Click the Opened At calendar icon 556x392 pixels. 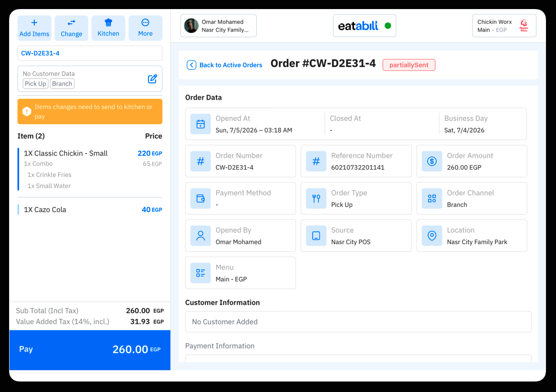pyautogui.click(x=201, y=124)
